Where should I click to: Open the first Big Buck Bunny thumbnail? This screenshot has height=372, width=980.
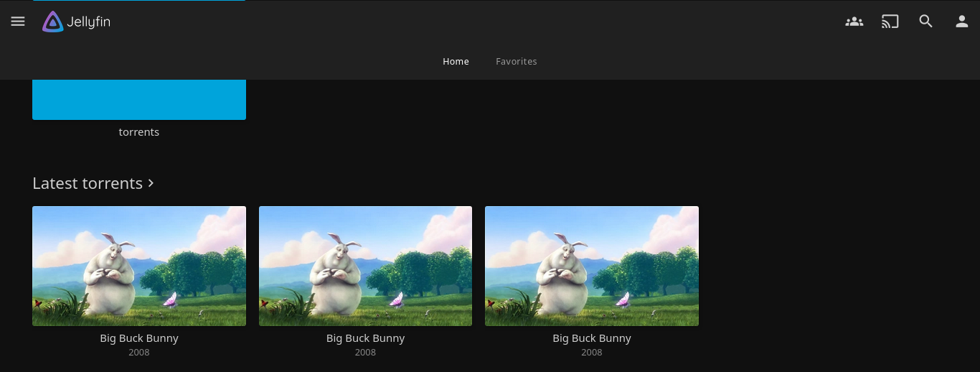139,266
